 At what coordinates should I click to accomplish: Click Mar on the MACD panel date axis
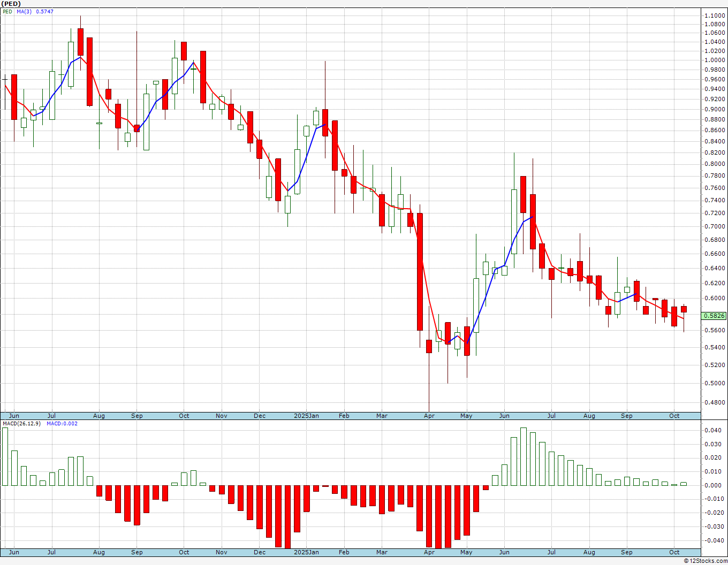coord(382,552)
